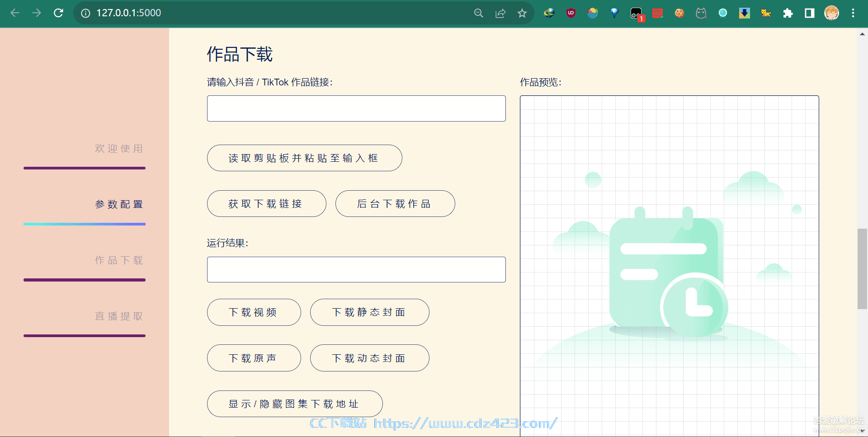This screenshot has width=868, height=437.
Task: Open the teal circle extension icon
Action: coord(723,13)
